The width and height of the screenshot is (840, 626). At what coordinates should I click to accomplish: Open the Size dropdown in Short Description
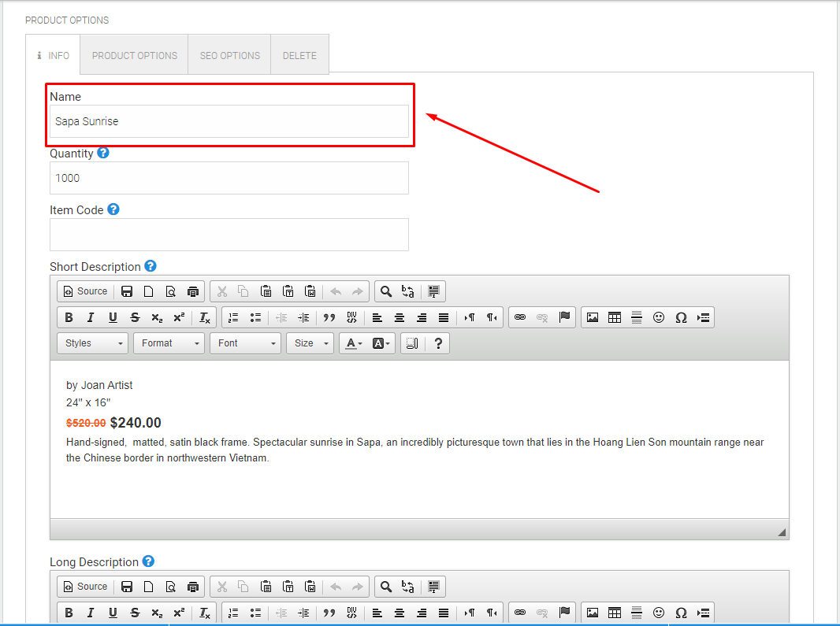point(310,343)
